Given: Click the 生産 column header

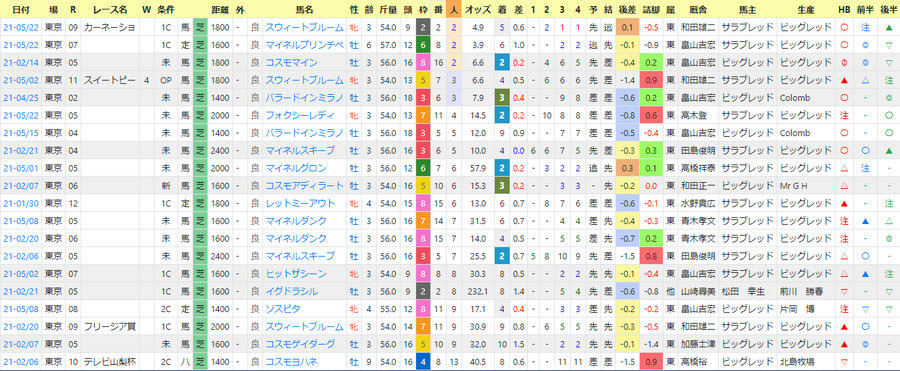Looking at the screenshot, I should [805, 10].
